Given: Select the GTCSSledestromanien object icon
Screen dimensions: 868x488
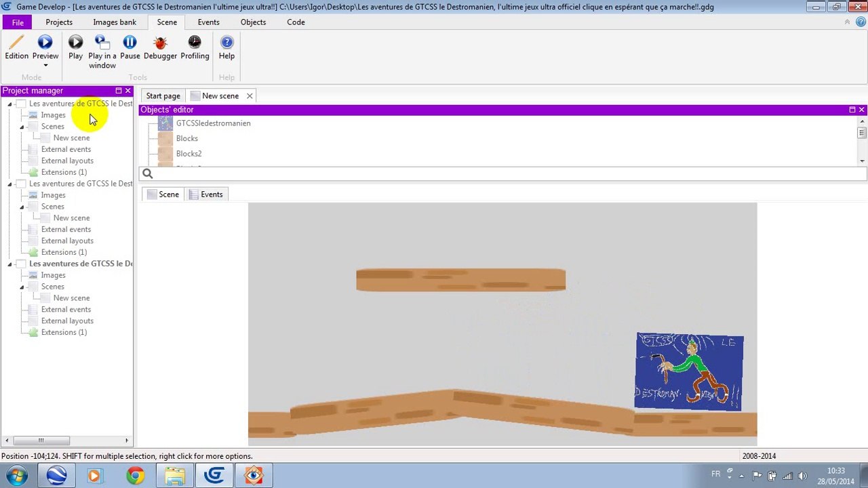Looking at the screenshot, I should (165, 123).
